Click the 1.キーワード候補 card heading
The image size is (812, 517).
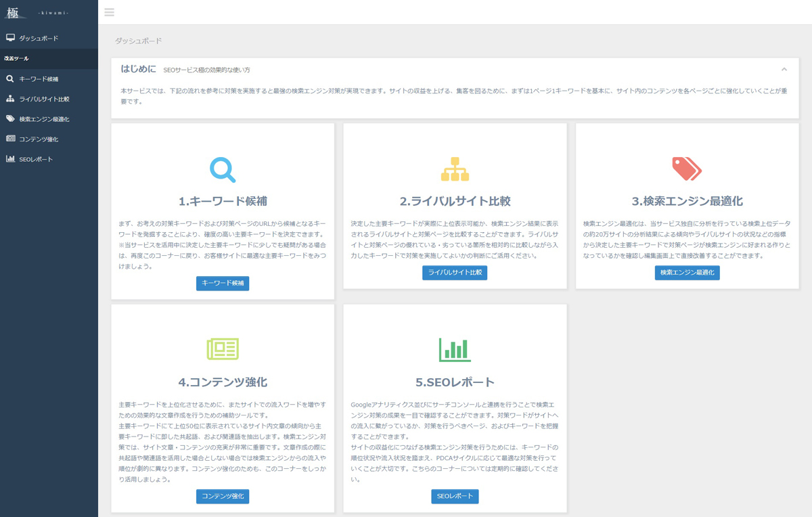pyautogui.click(x=223, y=202)
